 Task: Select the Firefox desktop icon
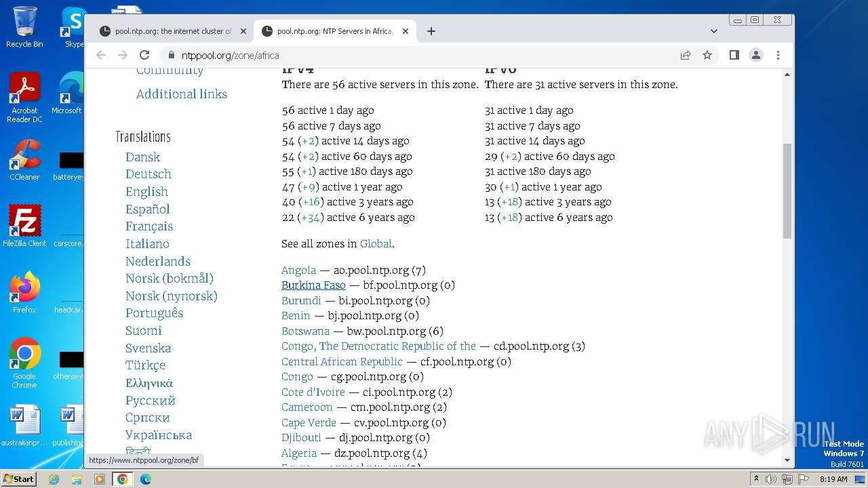pos(24,293)
